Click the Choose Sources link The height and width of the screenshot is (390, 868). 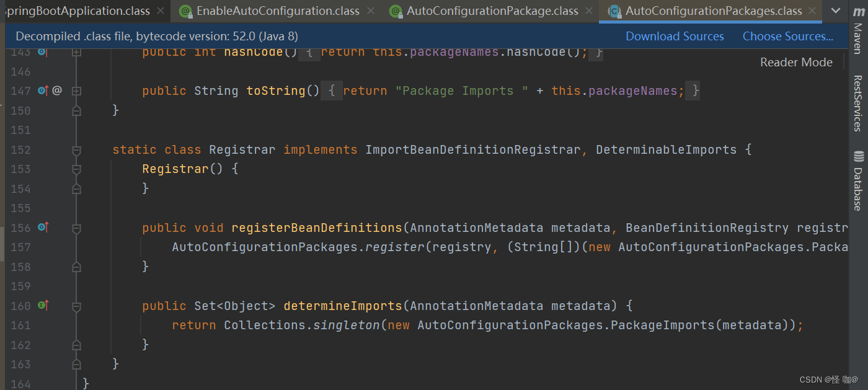787,36
